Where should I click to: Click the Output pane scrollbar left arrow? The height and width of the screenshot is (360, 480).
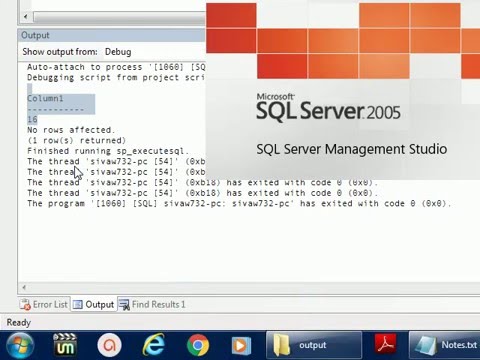tap(24, 287)
